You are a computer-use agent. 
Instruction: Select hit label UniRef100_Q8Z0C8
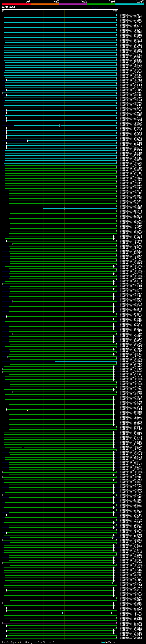(x=131, y=251)
